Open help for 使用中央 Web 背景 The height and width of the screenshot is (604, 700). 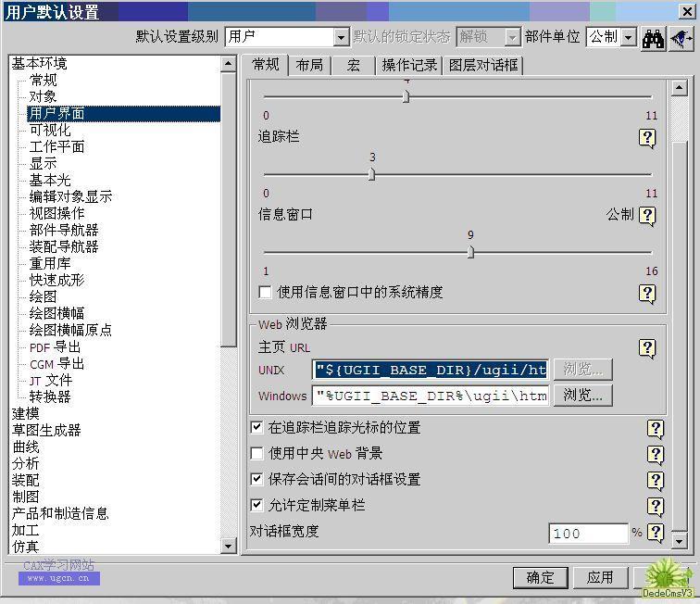coord(656,455)
